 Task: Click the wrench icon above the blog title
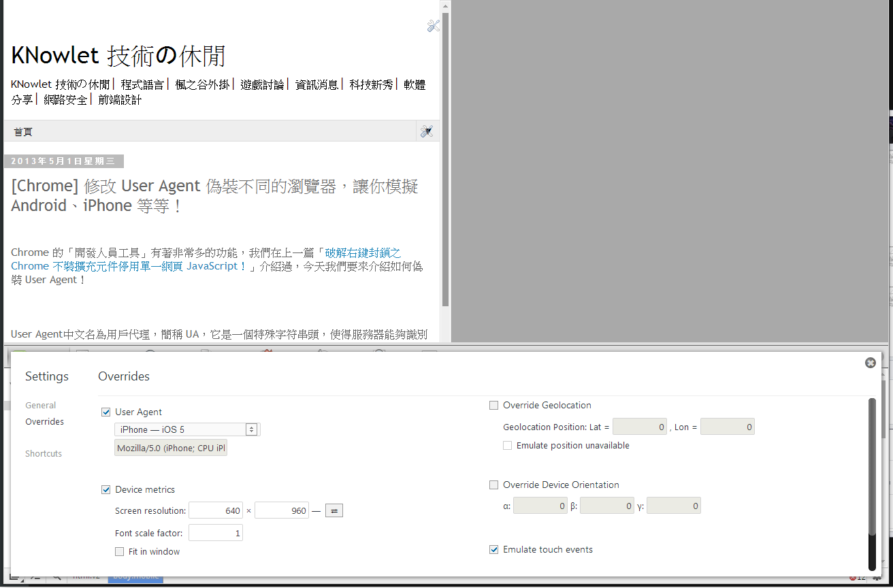[x=434, y=26]
